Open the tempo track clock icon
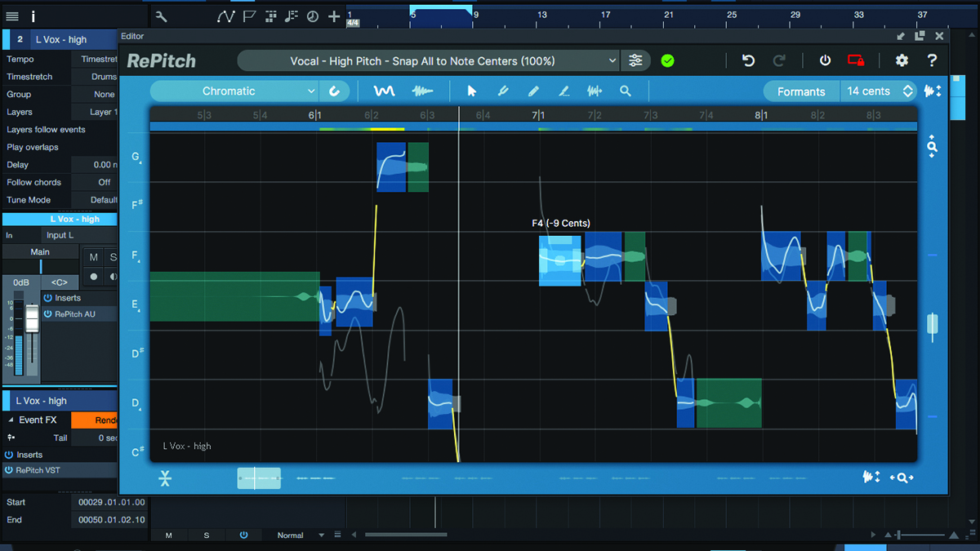The width and height of the screenshot is (980, 551). tap(313, 16)
